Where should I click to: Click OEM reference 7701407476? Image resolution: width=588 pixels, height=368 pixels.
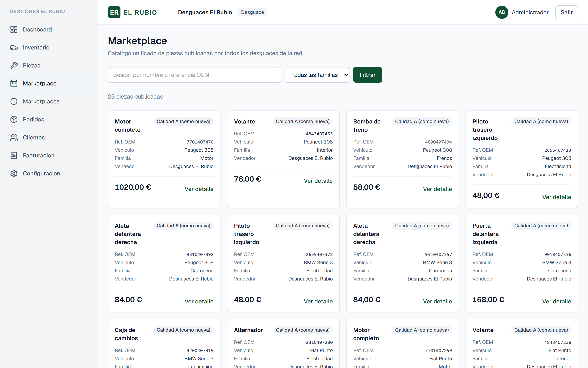(200, 142)
